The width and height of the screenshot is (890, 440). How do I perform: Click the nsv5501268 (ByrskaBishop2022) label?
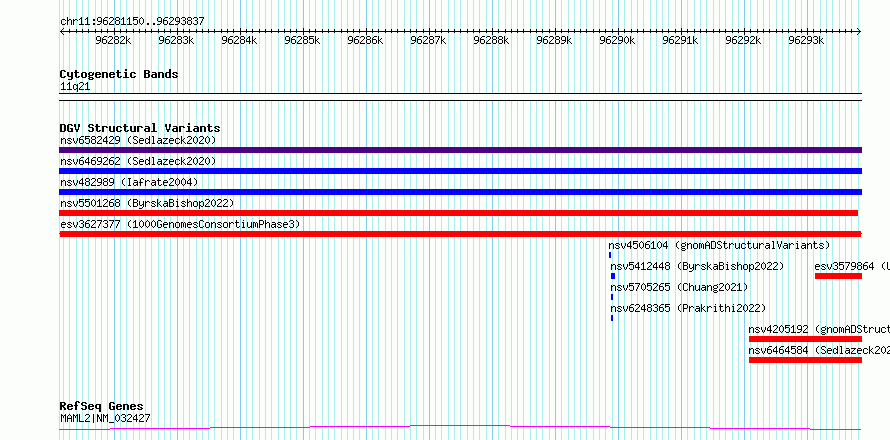147,203
